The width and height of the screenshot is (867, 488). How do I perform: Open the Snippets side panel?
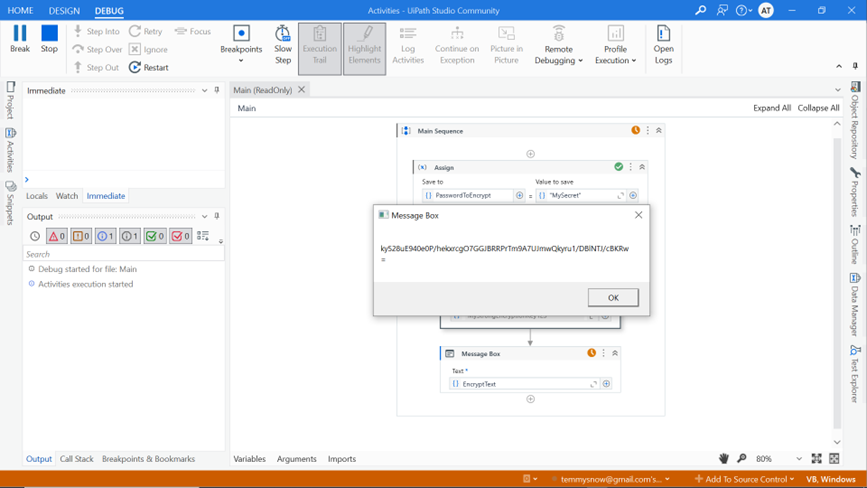pyautogui.click(x=10, y=203)
